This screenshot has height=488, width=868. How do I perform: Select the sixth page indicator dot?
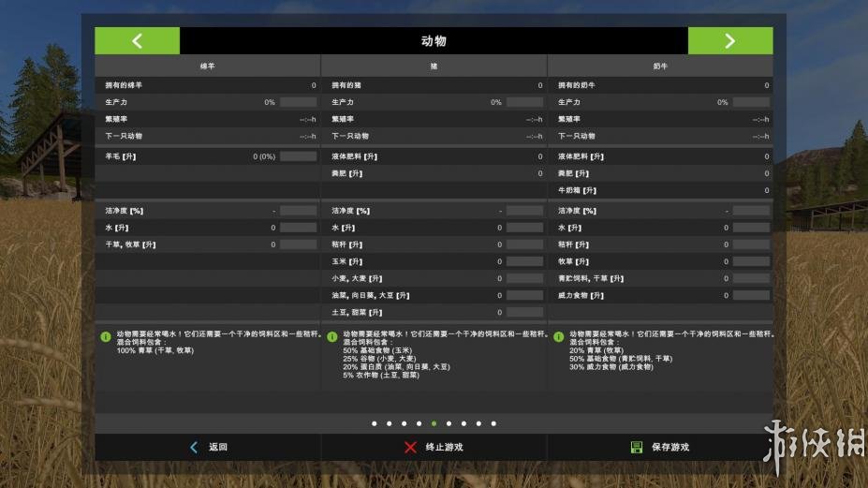point(449,423)
